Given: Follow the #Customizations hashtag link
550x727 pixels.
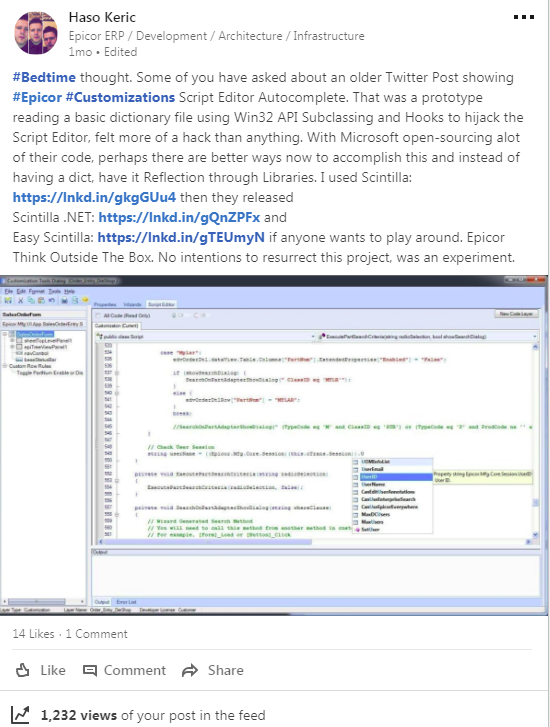Looking at the screenshot, I should coord(120,97).
